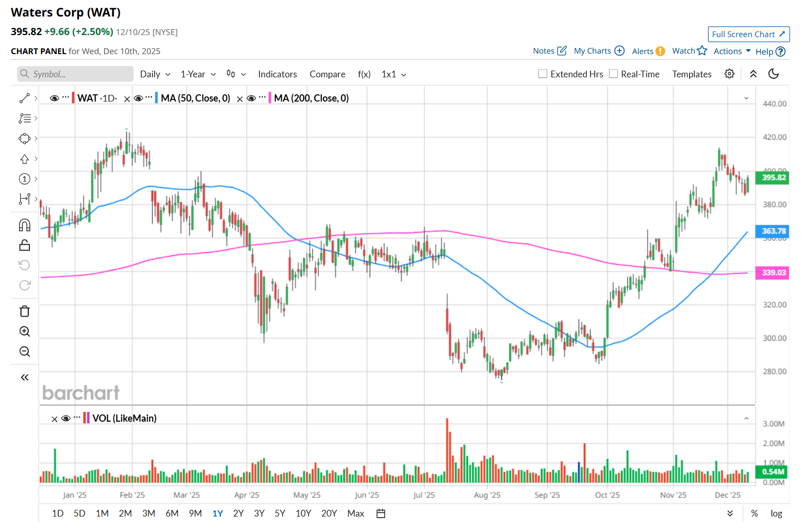This screenshot has height=532, width=802.
Task: Click the trash delete drawings icon
Action: pyautogui.click(x=25, y=311)
